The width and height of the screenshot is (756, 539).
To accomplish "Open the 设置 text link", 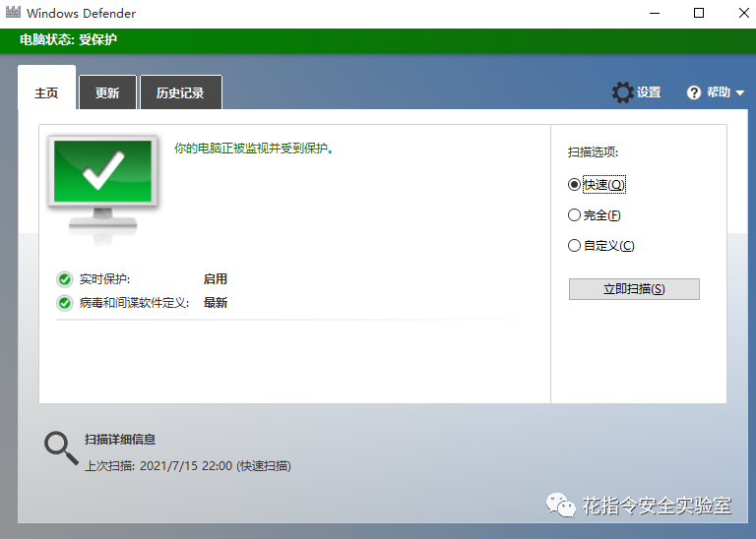I will [x=649, y=92].
